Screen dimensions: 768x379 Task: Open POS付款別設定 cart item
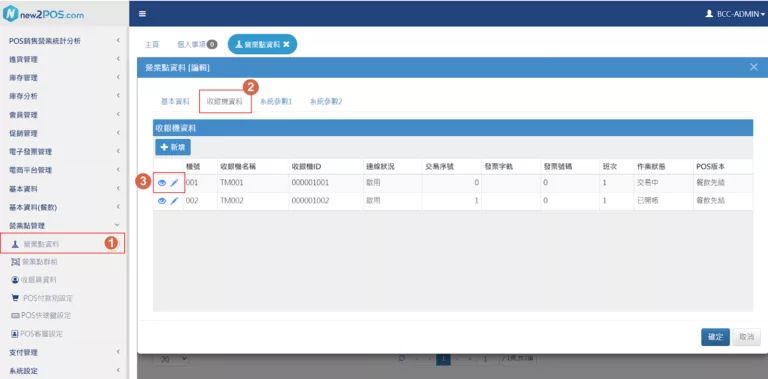coord(42,298)
